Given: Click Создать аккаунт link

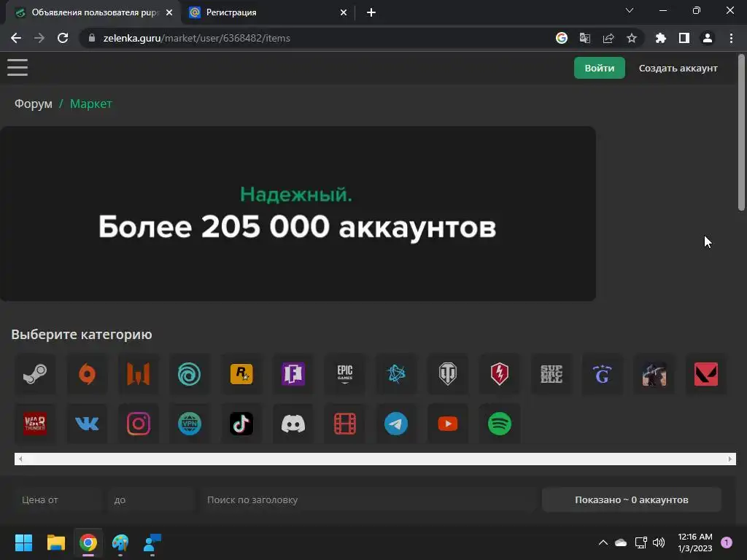Looking at the screenshot, I should coord(678,68).
